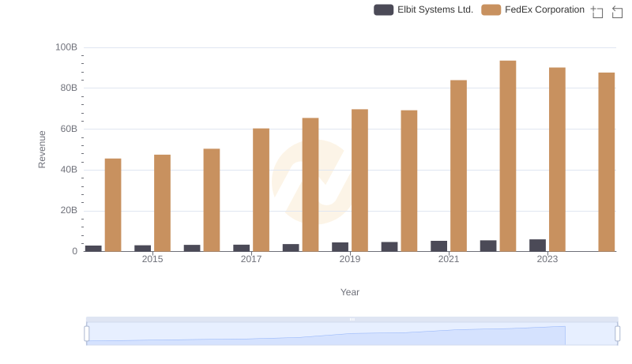The width and height of the screenshot is (632, 364).
Task: Click the Elbit Systems bar for 2019
Action: [x=340, y=247]
